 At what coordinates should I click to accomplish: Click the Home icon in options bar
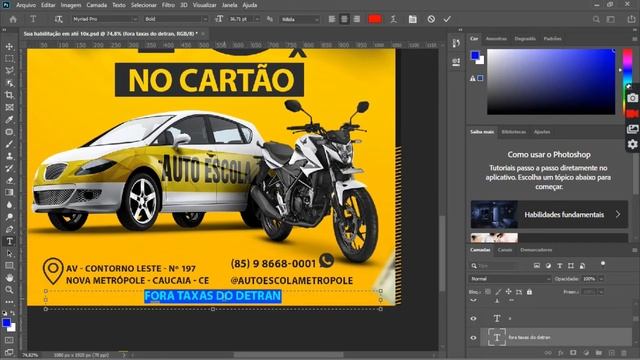click(13, 19)
